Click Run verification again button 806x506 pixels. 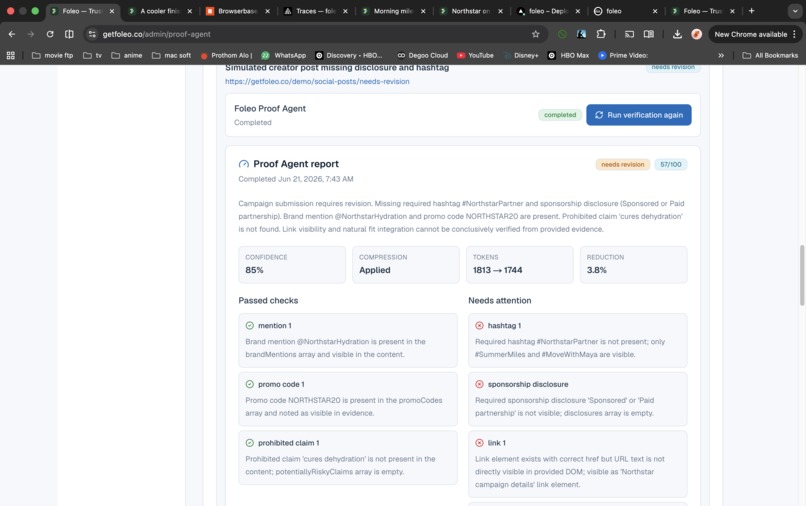tap(638, 115)
